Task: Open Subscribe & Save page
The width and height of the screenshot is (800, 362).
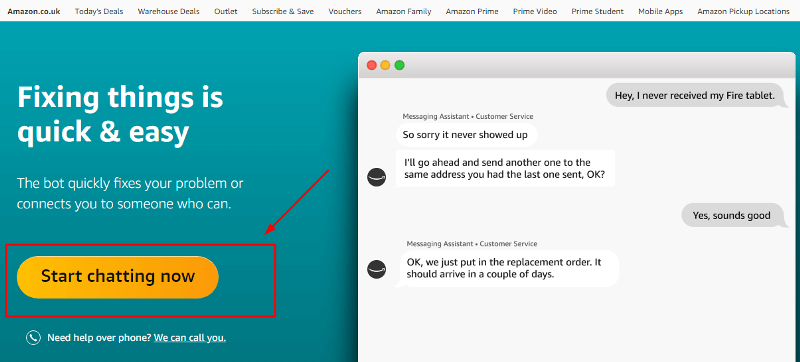Action: click(283, 11)
